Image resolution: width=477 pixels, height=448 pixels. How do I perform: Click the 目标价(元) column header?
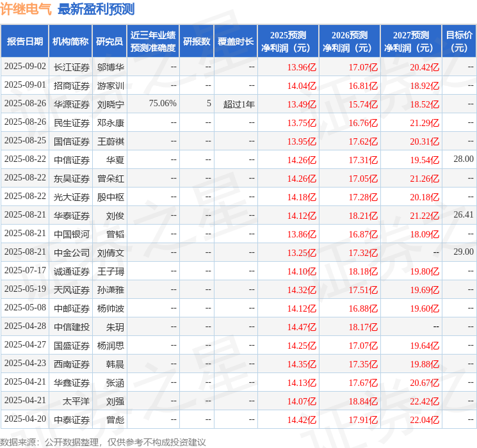(459, 42)
